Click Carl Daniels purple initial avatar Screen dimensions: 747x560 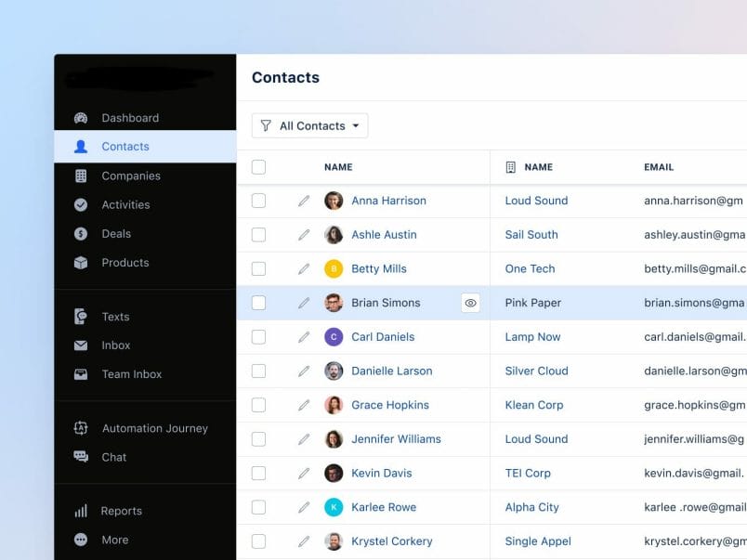(x=334, y=337)
